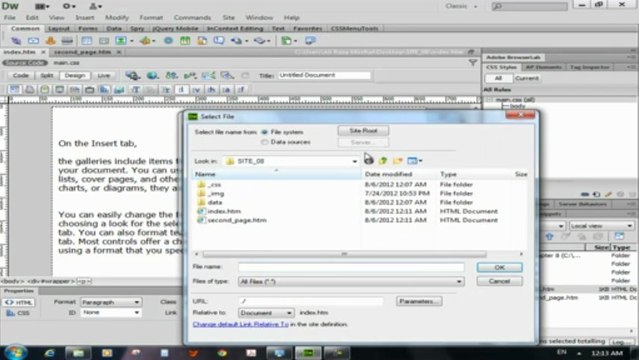Click the Hyperlink icon in Common toolbar
The height and width of the screenshot is (360, 639).
pos(16,41)
